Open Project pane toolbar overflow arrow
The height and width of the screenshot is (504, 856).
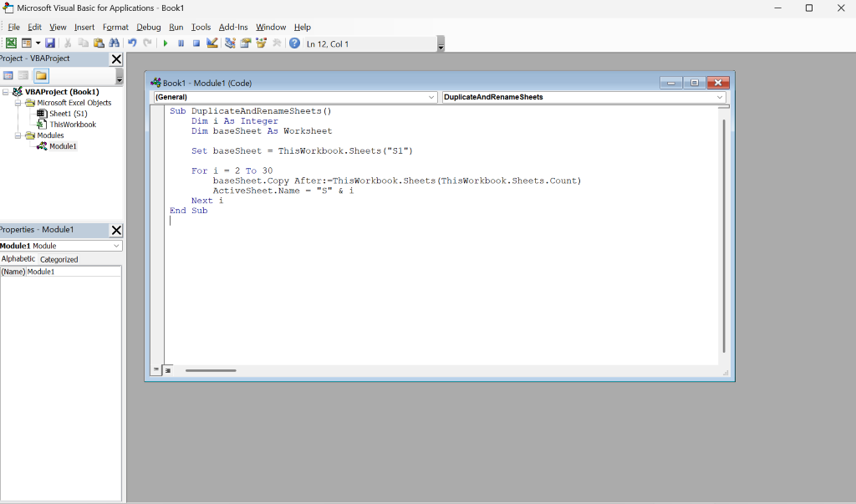pyautogui.click(x=120, y=77)
